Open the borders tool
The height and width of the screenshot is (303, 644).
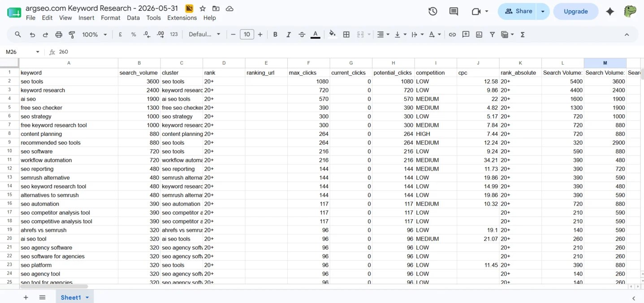(346, 35)
